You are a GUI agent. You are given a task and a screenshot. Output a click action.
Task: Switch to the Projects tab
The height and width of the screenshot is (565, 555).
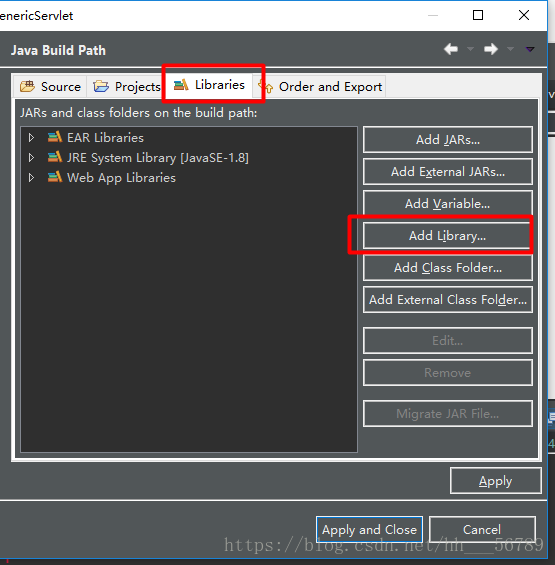[126, 86]
